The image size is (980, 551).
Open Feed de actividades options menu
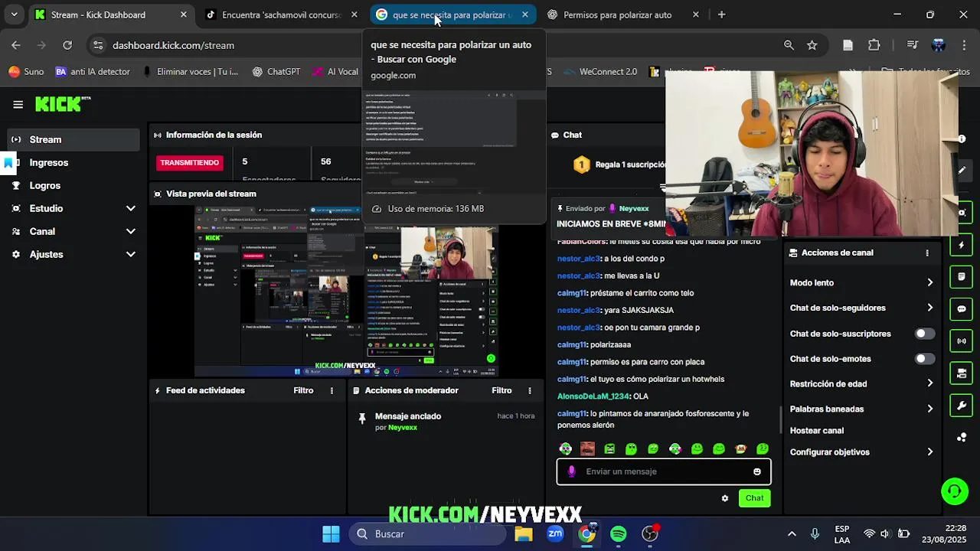332,390
